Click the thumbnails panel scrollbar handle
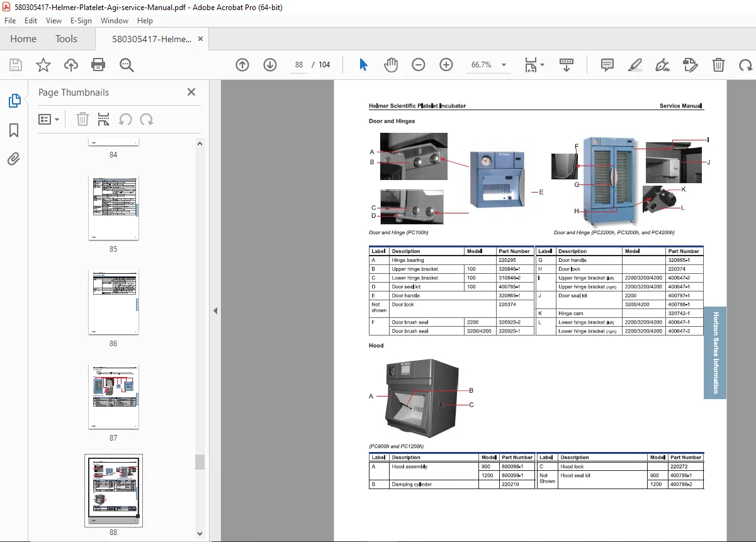This screenshot has height=542, width=756. (200, 462)
